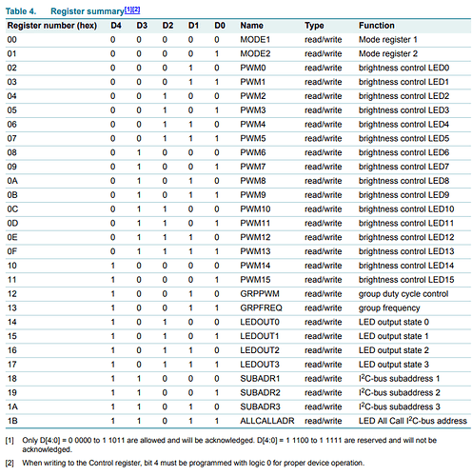
Task: Click register number 0F
Action: (12, 251)
